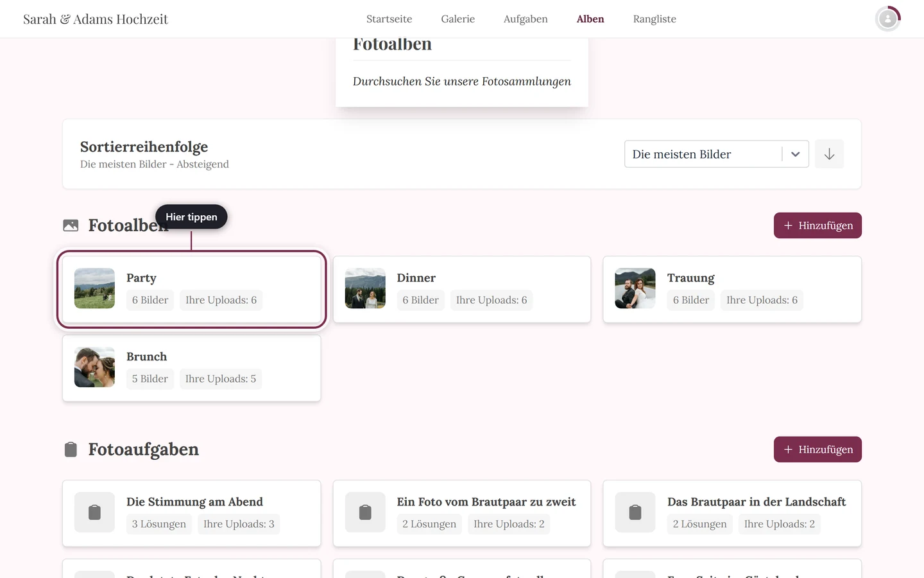Open the Die meisten Bilder sort dropdown
Viewport: 924px width, 578px height.
[716, 154]
